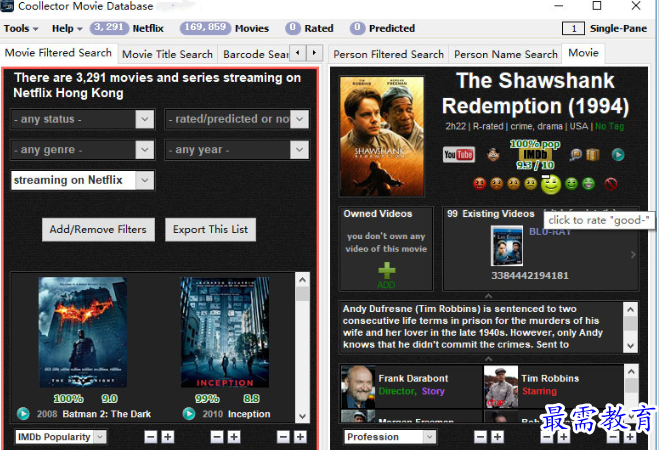The image size is (664, 450).
Task: Click the "No Tag" green label
Action: pos(609,126)
